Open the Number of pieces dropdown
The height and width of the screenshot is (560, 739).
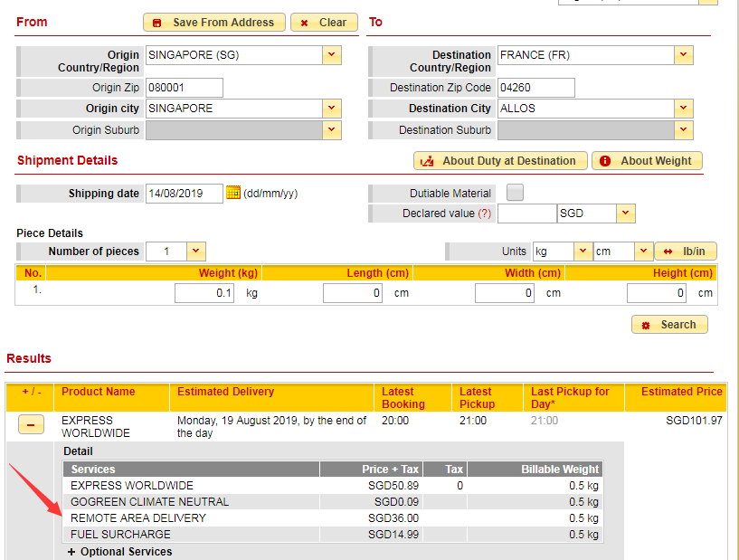(x=196, y=252)
